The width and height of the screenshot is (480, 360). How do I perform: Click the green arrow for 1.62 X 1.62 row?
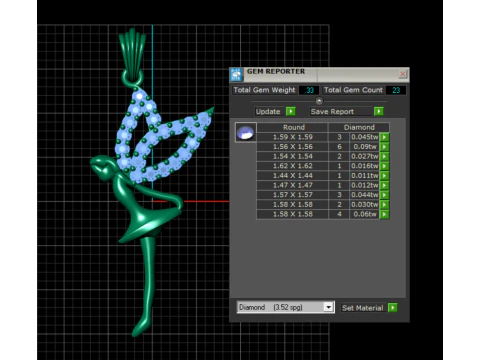(384, 166)
